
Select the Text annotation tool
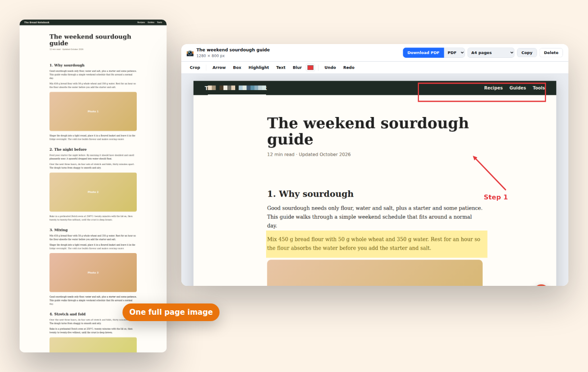click(x=281, y=68)
